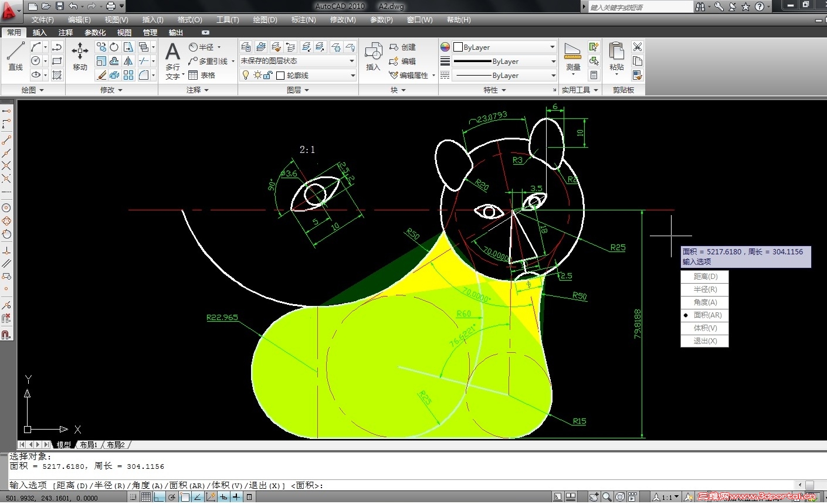
Task: Click the Open folder icon in quick access
Action: click(46, 6)
